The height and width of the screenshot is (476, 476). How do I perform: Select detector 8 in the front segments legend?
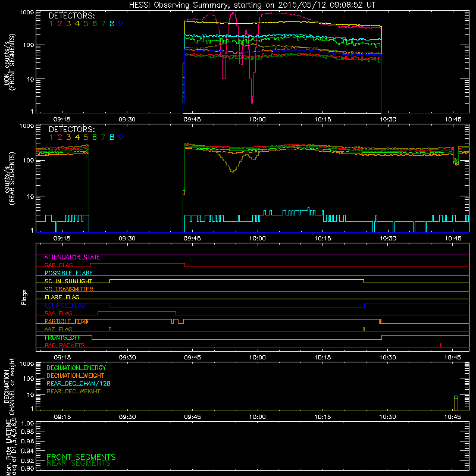tap(112, 24)
